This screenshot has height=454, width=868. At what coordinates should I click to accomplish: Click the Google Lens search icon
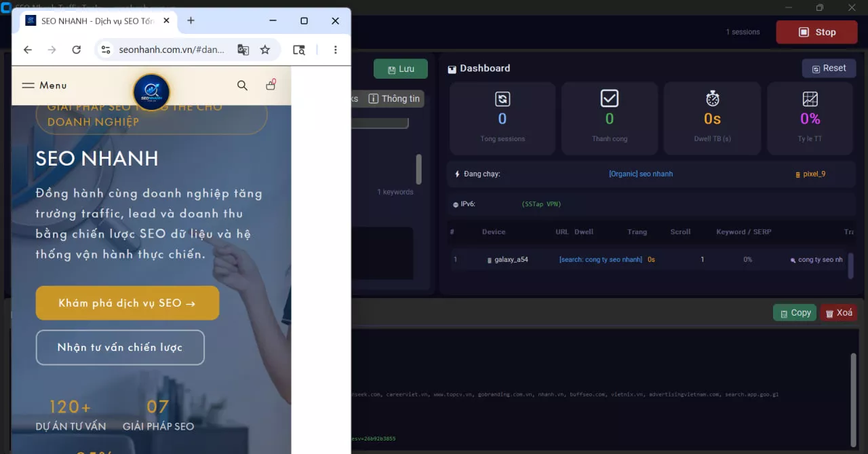coord(299,50)
